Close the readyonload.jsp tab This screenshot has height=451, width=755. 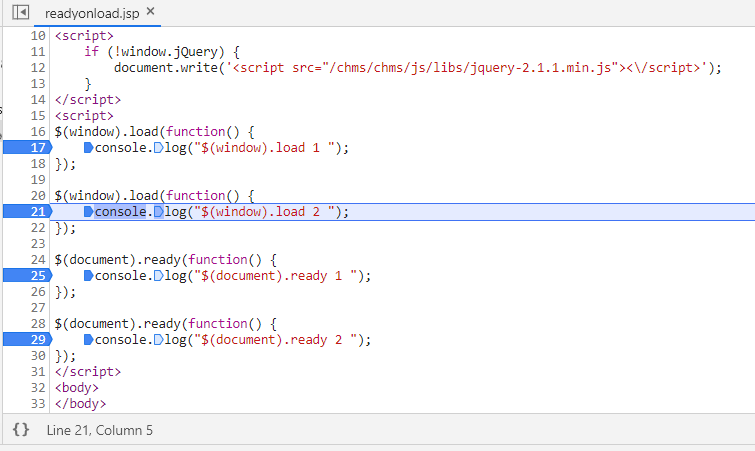click(151, 11)
